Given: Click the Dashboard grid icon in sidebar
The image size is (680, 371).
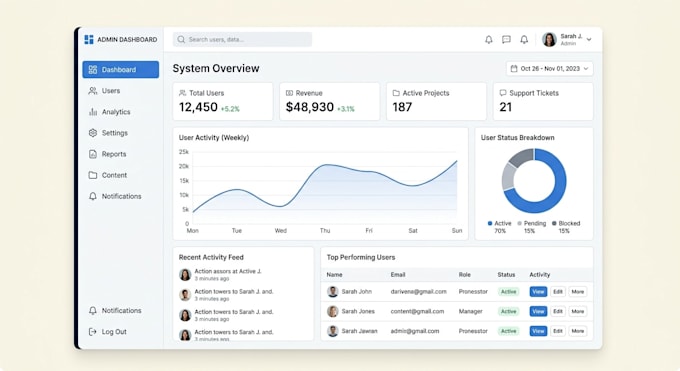Looking at the screenshot, I should pyautogui.click(x=93, y=69).
